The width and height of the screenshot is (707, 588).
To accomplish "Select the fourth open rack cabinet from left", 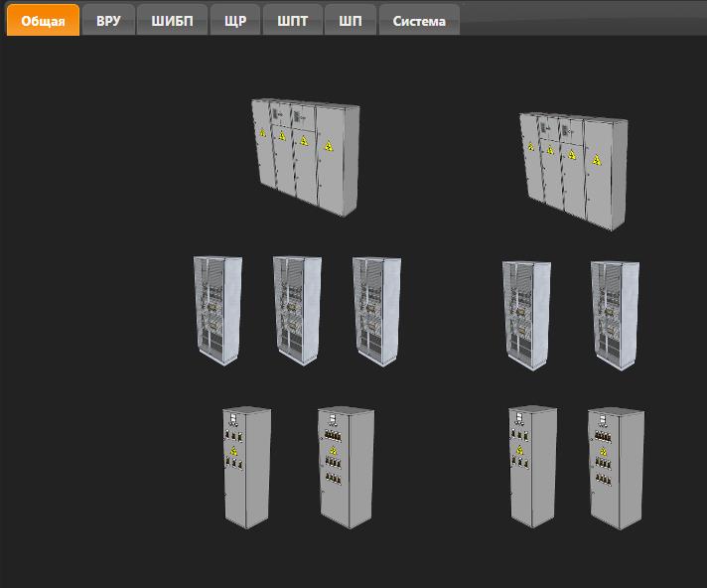I will 526,315.
